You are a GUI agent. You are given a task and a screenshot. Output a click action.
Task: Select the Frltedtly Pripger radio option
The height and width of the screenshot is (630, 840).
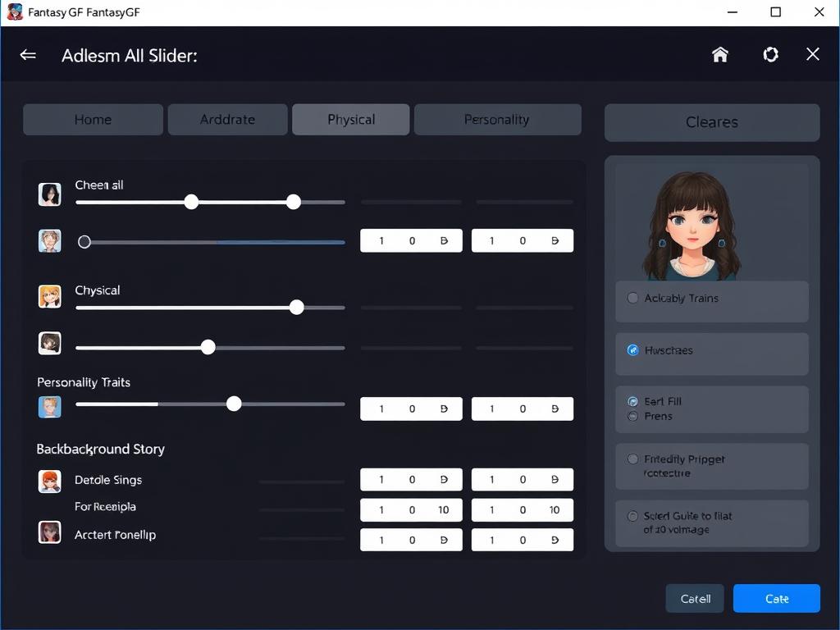pos(632,459)
